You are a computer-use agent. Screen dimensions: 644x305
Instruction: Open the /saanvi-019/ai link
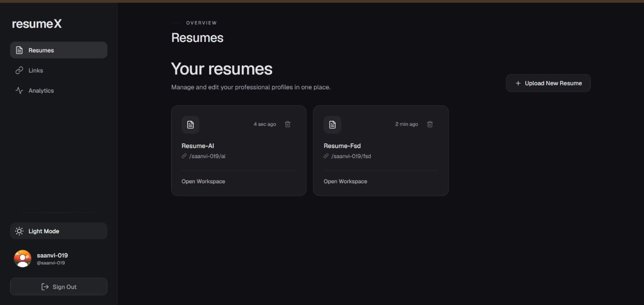208,156
